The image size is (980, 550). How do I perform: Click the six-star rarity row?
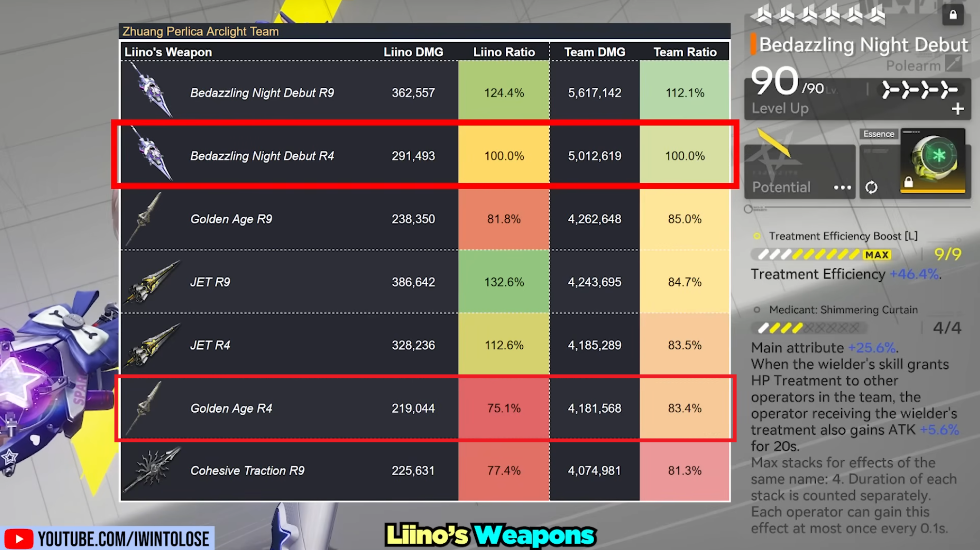pyautogui.click(x=819, y=15)
